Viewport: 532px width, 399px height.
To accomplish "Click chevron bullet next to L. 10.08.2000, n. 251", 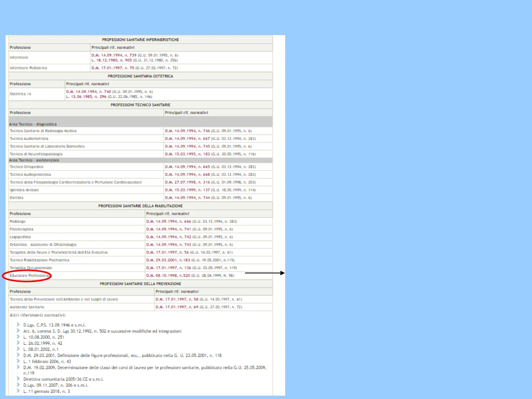I will click(x=18, y=337).
